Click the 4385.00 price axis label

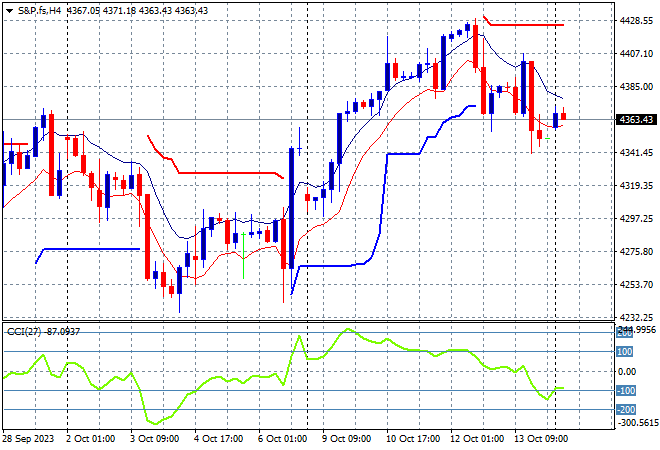[636, 86]
